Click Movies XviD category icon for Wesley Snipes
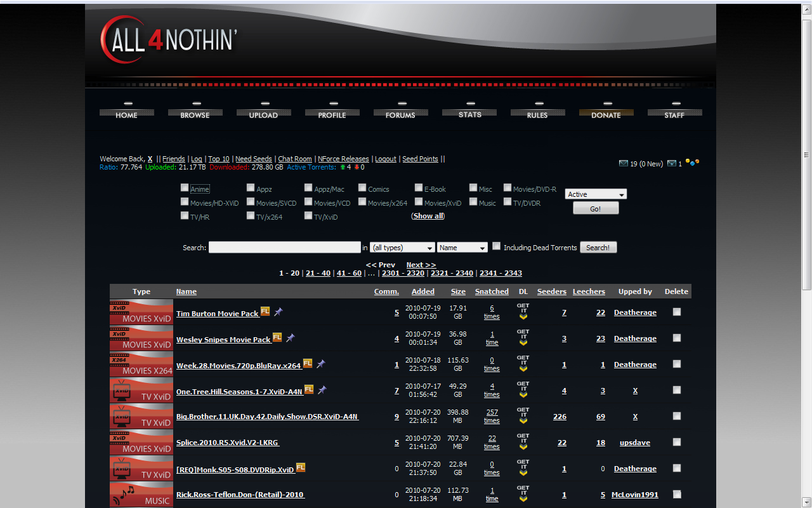The width and height of the screenshot is (812, 508). coord(141,338)
